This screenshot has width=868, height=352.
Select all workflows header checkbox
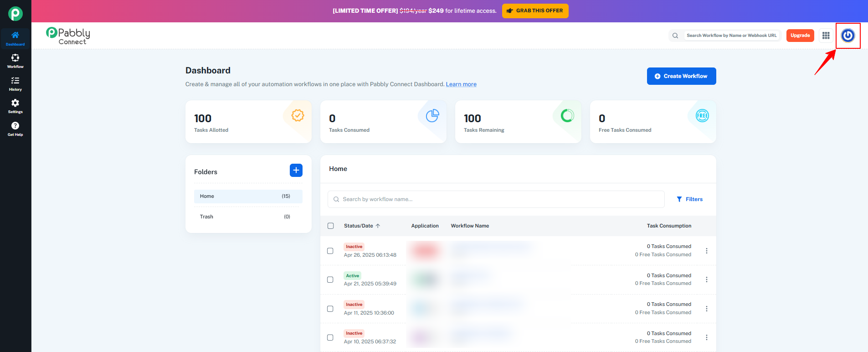[331, 226]
